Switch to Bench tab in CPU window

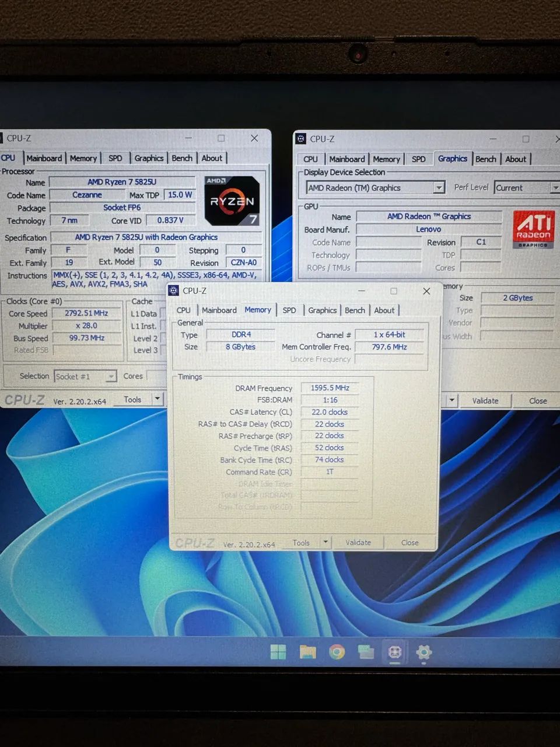182,158
